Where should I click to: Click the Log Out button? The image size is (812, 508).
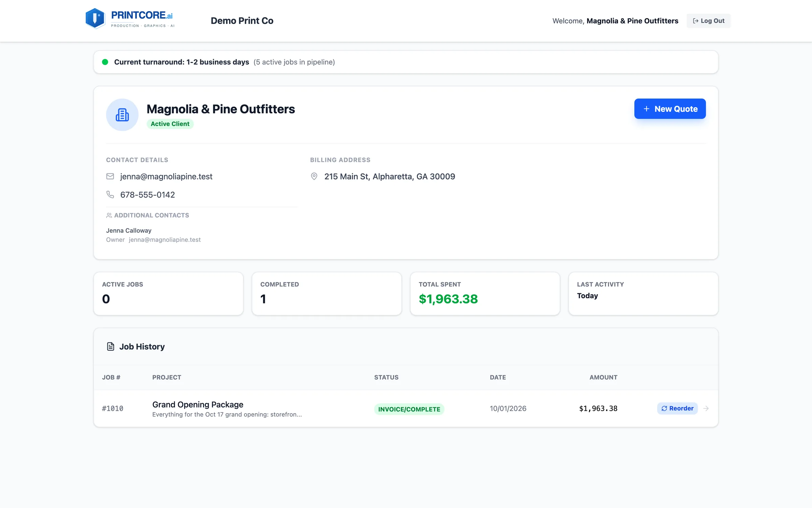point(708,21)
